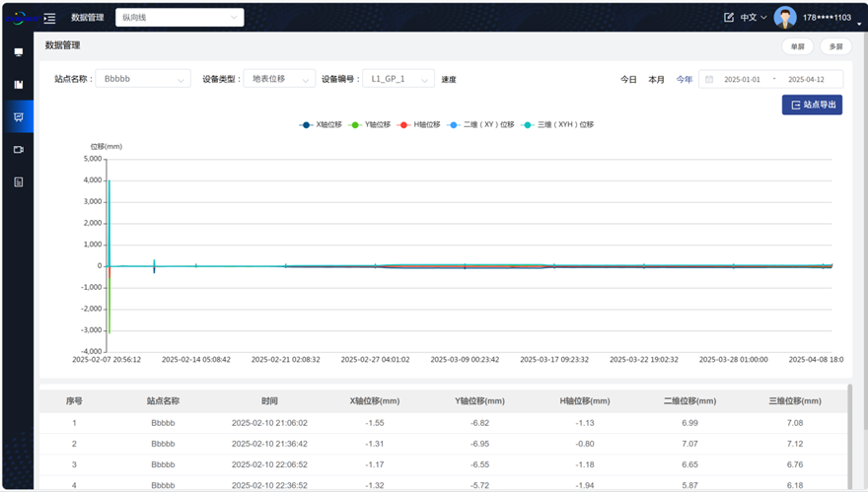
Task: Click the 三维位移(mm) column header
Action: pyautogui.click(x=795, y=400)
